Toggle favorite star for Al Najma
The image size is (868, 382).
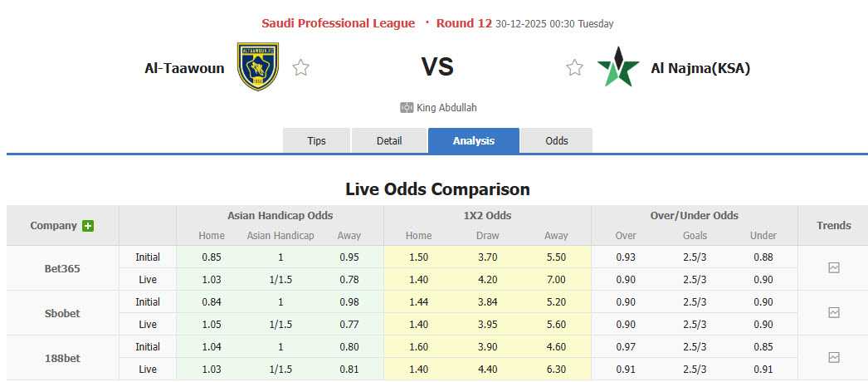pyautogui.click(x=574, y=68)
